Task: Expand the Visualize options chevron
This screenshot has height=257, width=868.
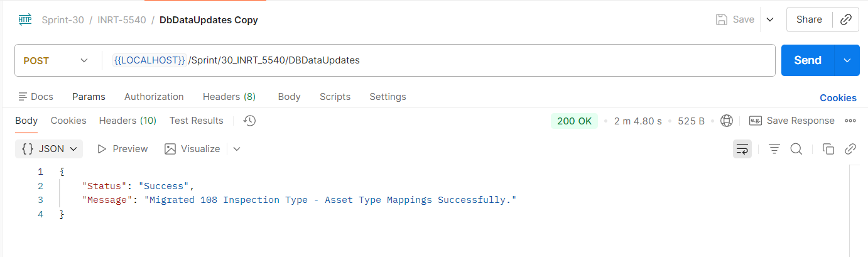Action: 236,149
